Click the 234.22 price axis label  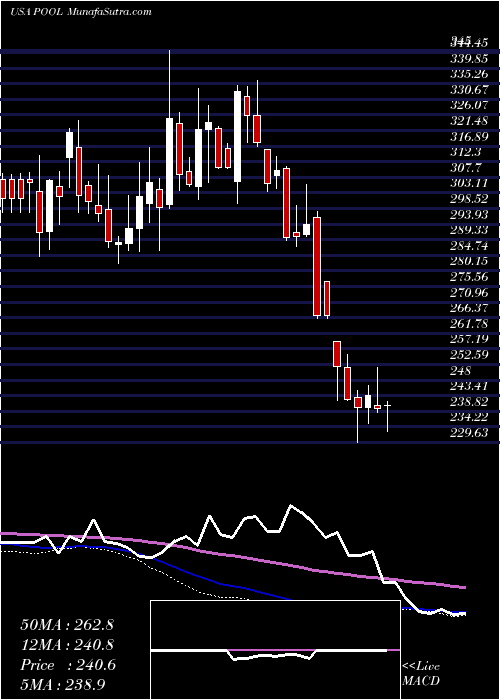(469, 417)
